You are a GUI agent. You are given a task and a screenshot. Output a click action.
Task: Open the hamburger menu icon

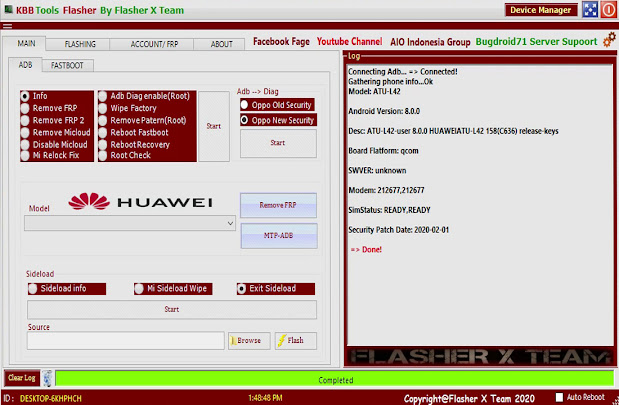7,26
